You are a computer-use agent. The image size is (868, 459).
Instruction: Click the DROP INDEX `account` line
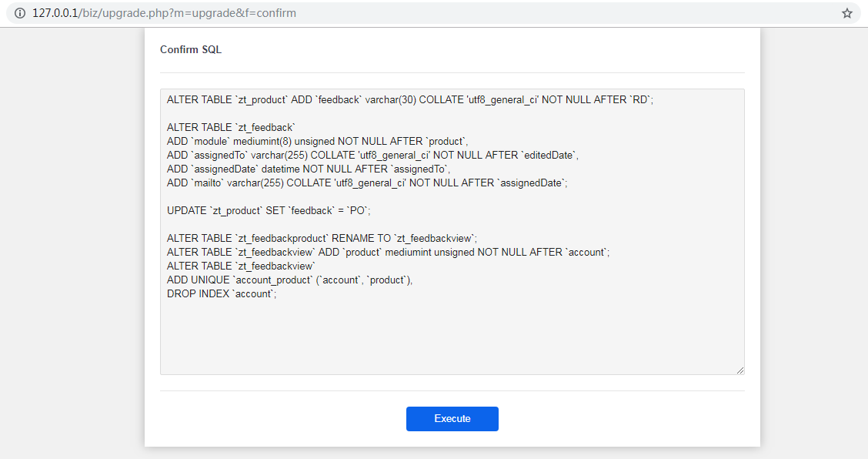point(222,293)
